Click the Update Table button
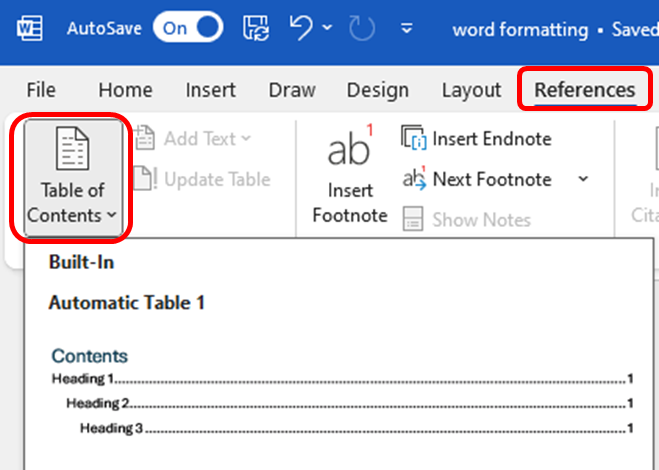Screen dimensions: 659x470 tap(204, 180)
